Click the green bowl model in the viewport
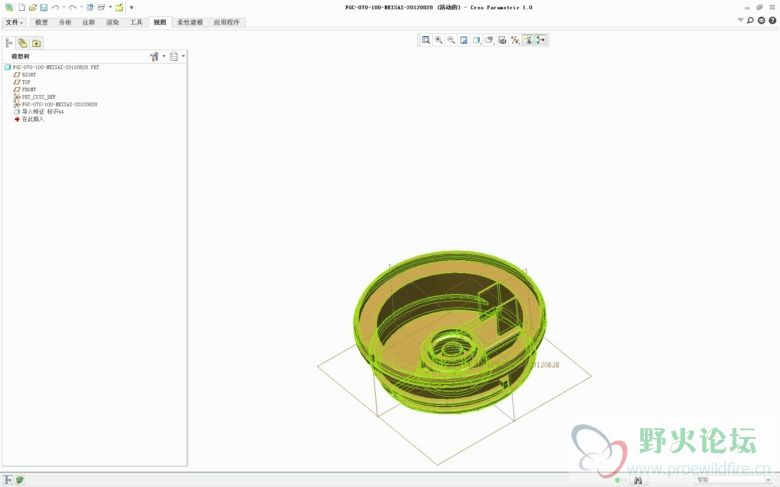The image size is (780, 487). pos(450,332)
